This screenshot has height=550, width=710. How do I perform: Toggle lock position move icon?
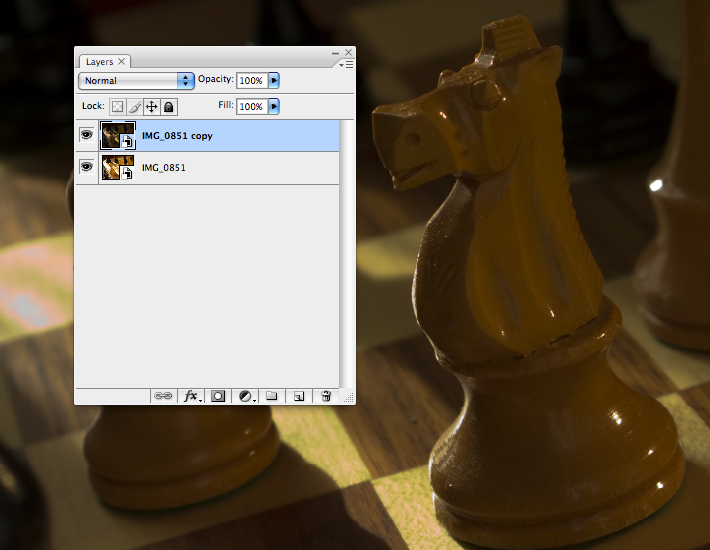pyautogui.click(x=151, y=107)
